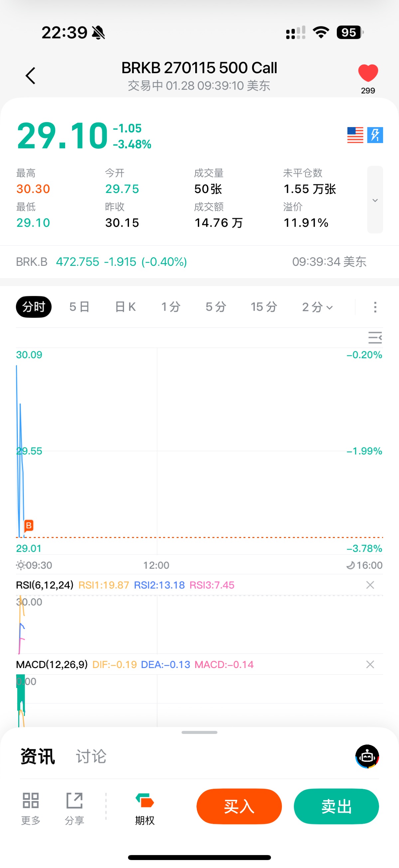Close the RSI indicator panel

[x=370, y=585]
